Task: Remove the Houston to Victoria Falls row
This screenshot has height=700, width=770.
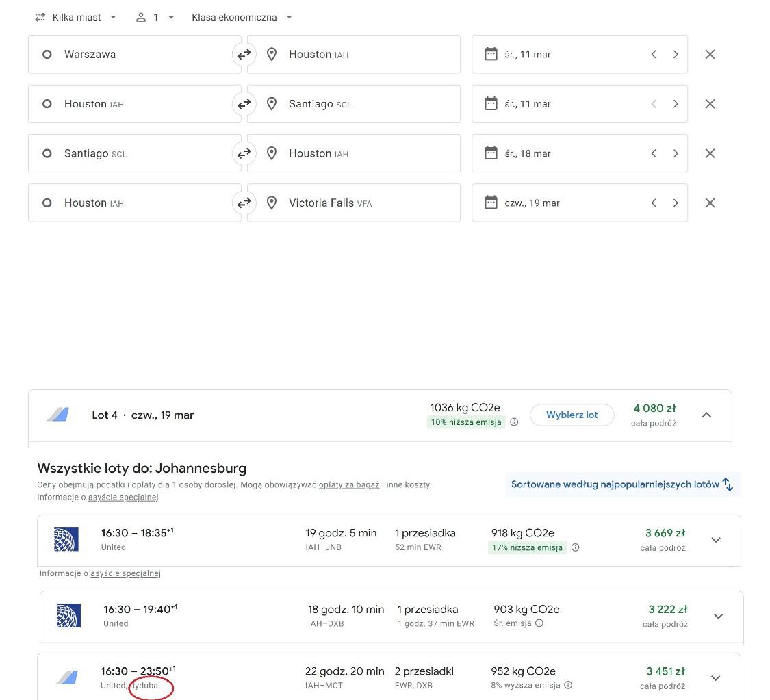Action: point(710,203)
